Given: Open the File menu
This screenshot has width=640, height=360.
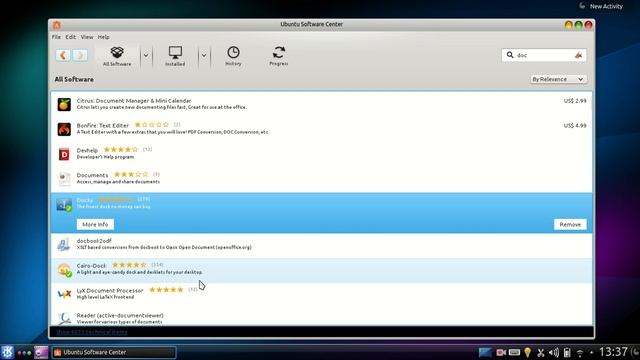Looking at the screenshot, I should (56, 37).
